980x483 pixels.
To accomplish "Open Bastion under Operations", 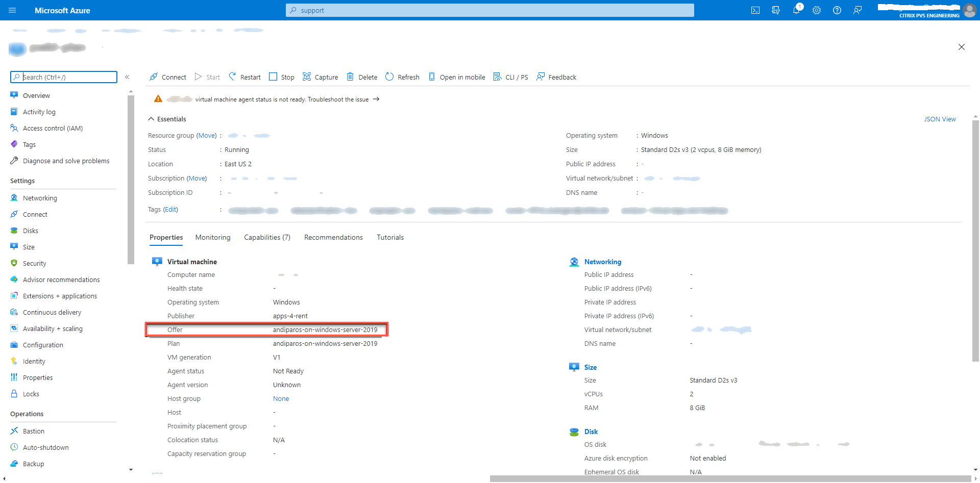I will point(34,430).
